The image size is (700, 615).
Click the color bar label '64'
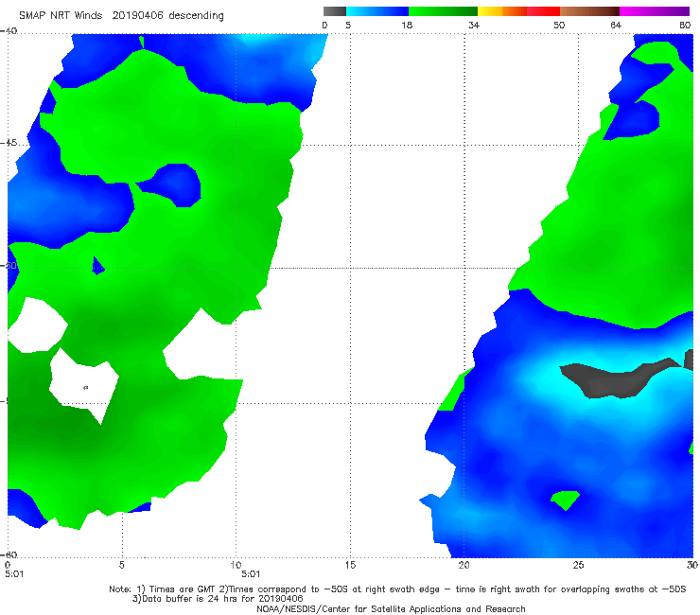tap(616, 25)
